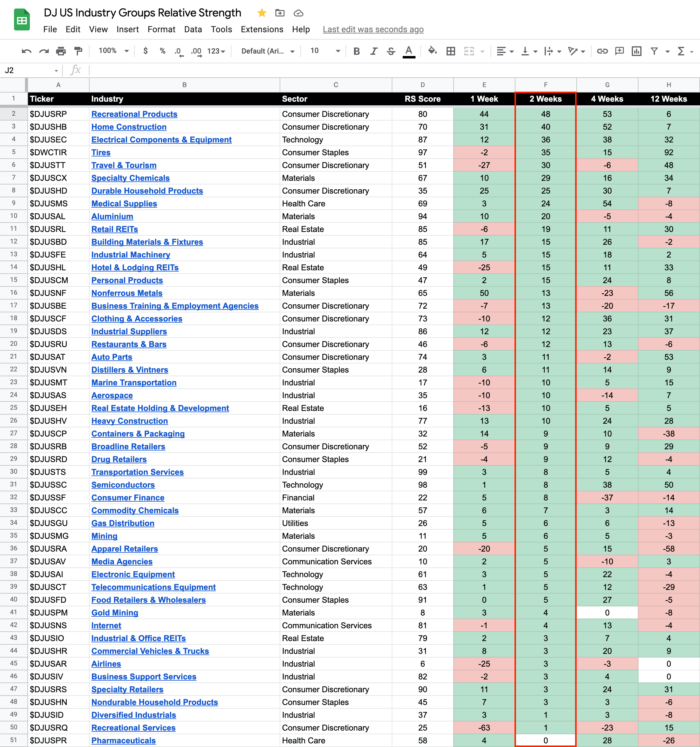Click the insert comment icon

coord(619,51)
